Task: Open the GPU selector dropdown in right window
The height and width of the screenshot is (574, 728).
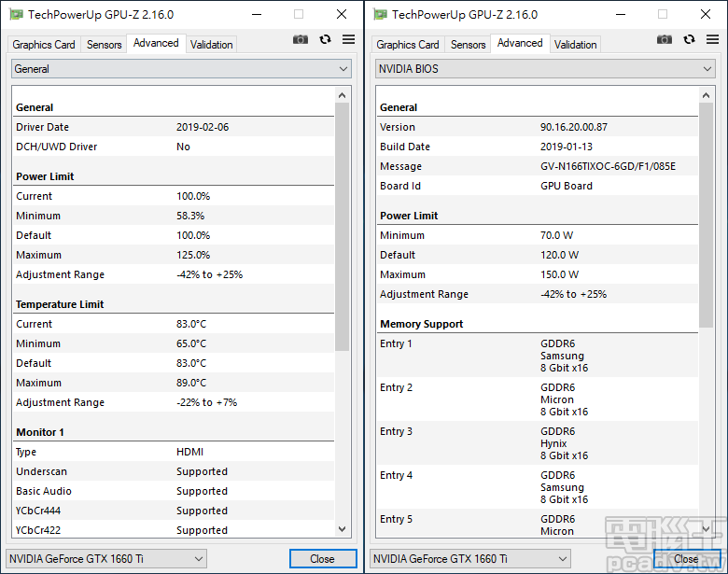Action: (470, 559)
